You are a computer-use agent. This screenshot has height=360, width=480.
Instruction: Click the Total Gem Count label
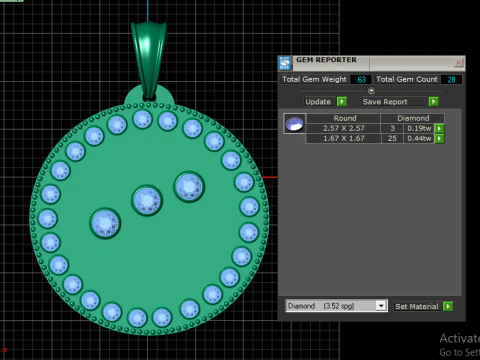coord(407,79)
